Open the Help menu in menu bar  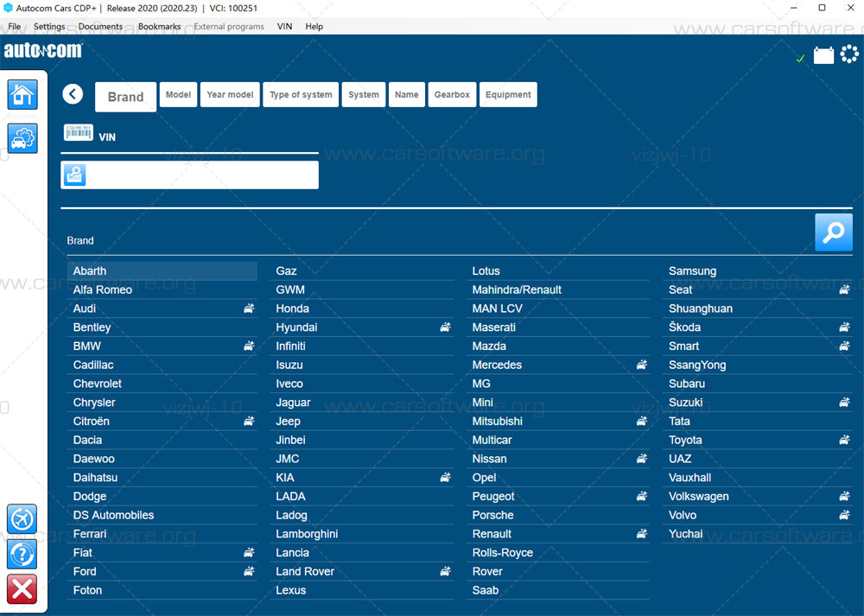coord(314,27)
